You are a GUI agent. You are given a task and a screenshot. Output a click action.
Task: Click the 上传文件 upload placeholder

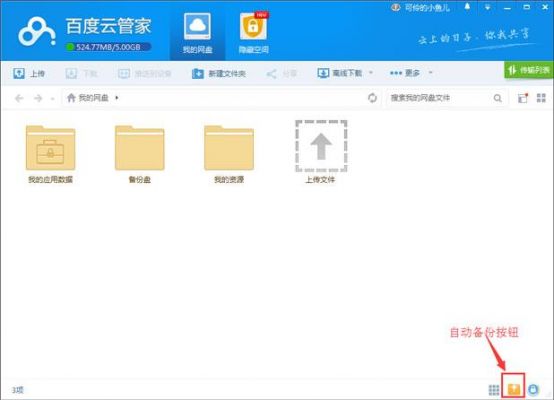click(x=321, y=152)
